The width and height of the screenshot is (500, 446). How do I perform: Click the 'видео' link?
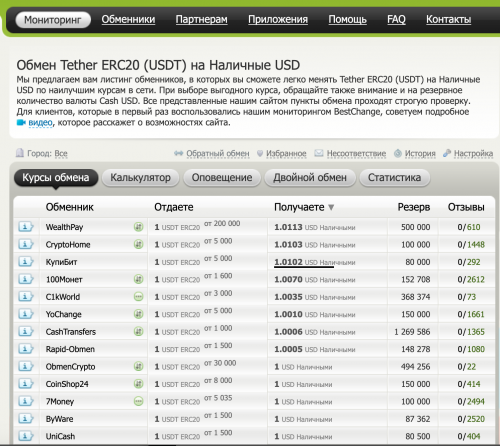tap(40, 123)
